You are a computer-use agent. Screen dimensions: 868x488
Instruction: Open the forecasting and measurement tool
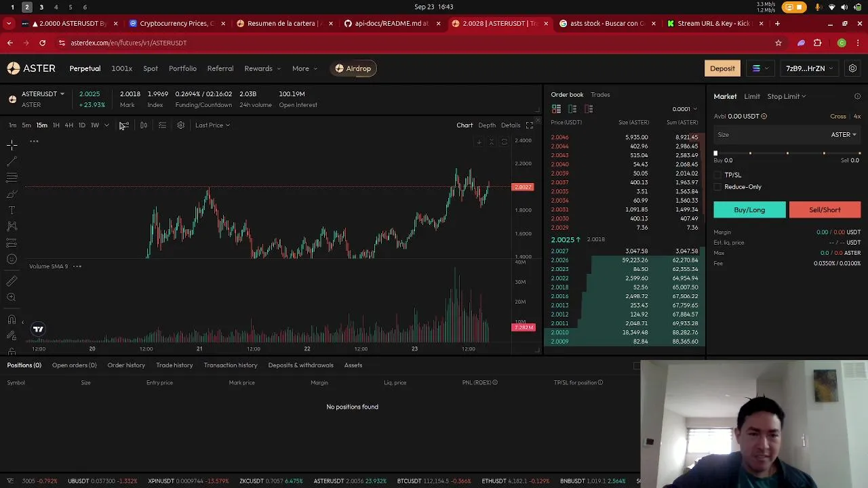(x=12, y=243)
